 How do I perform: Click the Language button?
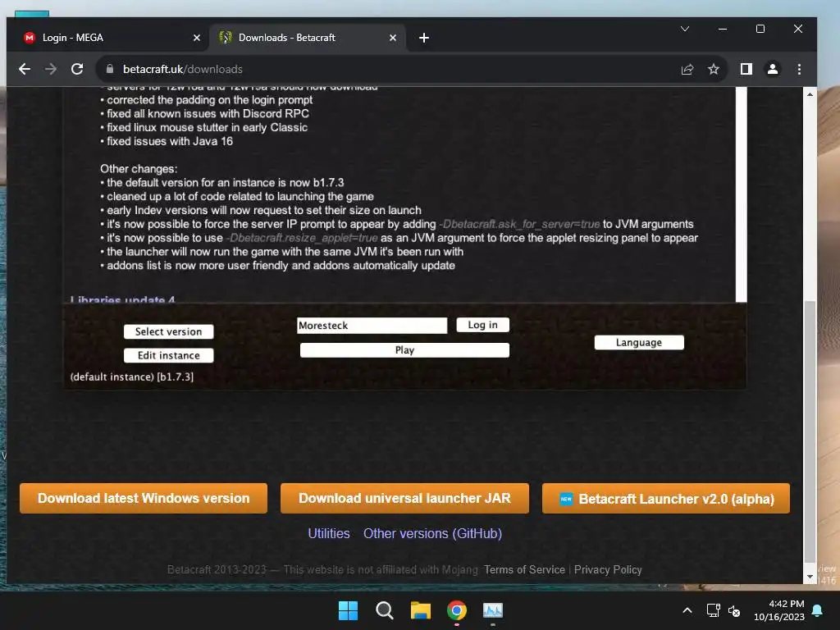[x=638, y=342]
